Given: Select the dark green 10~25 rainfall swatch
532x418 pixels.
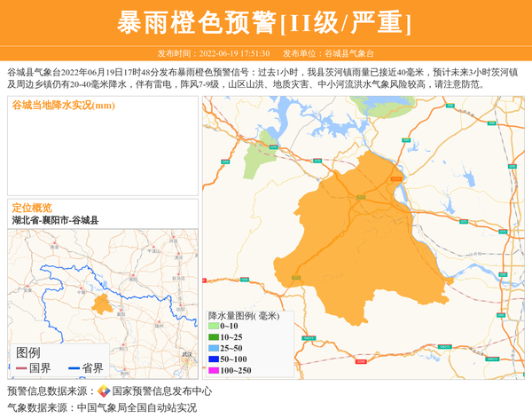Looking at the screenshot, I should (x=213, y=337).
